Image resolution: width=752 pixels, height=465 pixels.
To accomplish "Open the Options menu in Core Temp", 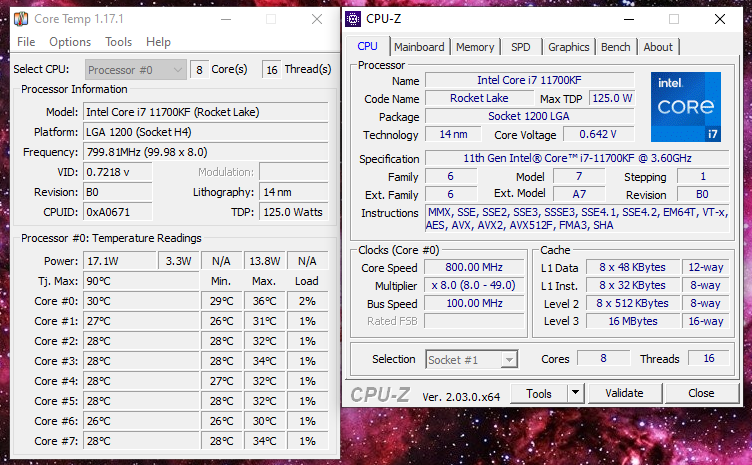I will (x=70, y=42).
